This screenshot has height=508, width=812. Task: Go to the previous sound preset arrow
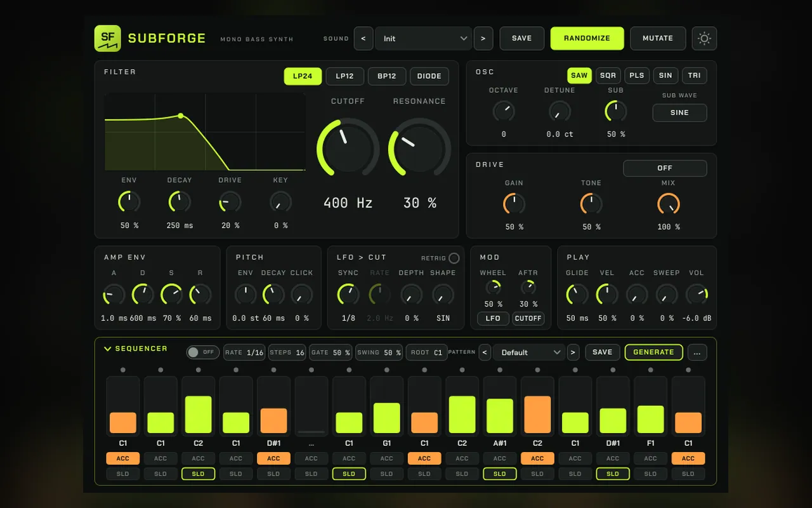pos(363,38)
